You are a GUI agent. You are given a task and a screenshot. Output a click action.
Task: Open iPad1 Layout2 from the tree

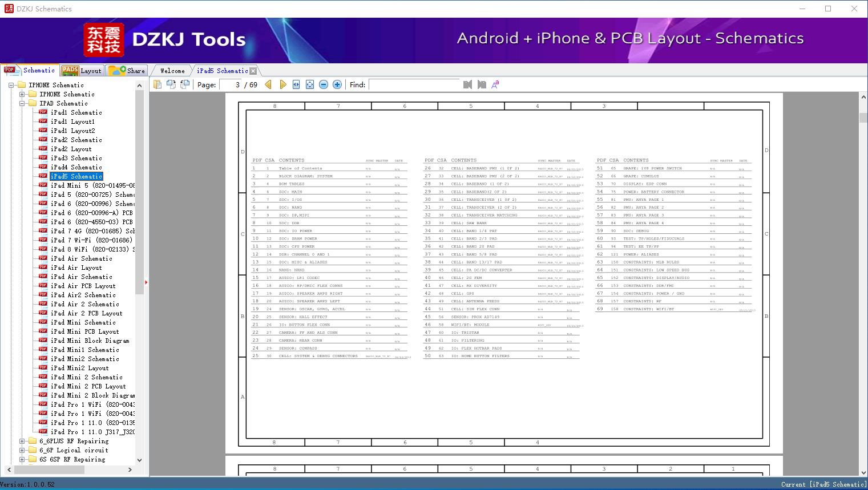coord(72,131)
